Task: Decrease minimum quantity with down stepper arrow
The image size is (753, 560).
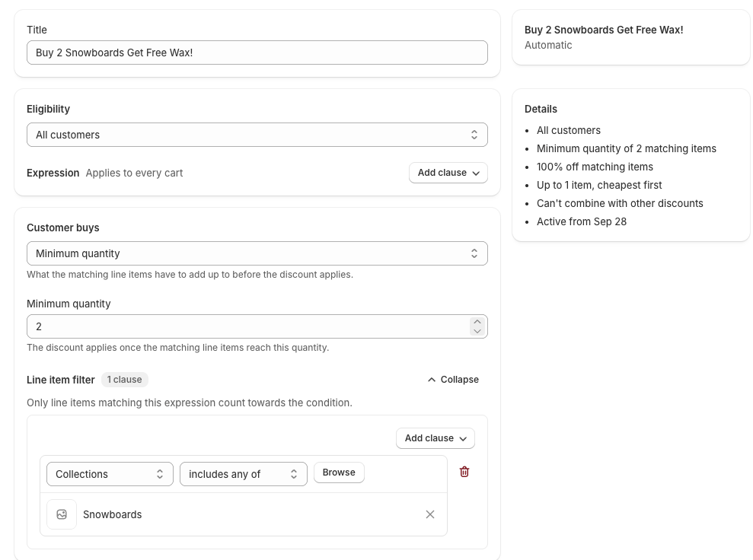Action: 477,331
